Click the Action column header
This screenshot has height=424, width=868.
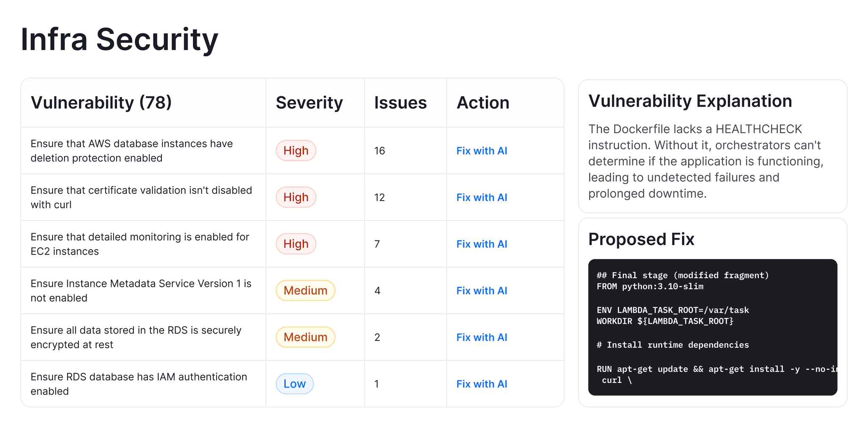pos(483,103)
